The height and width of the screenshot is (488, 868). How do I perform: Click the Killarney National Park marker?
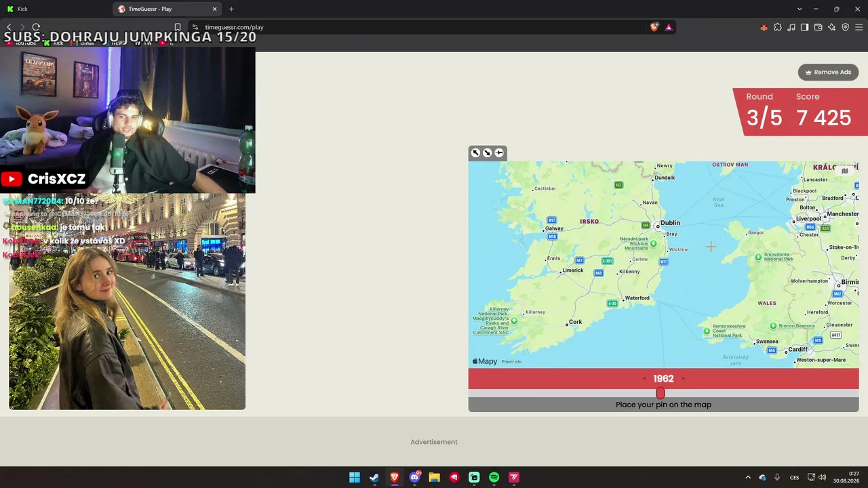tap(515, 321)
